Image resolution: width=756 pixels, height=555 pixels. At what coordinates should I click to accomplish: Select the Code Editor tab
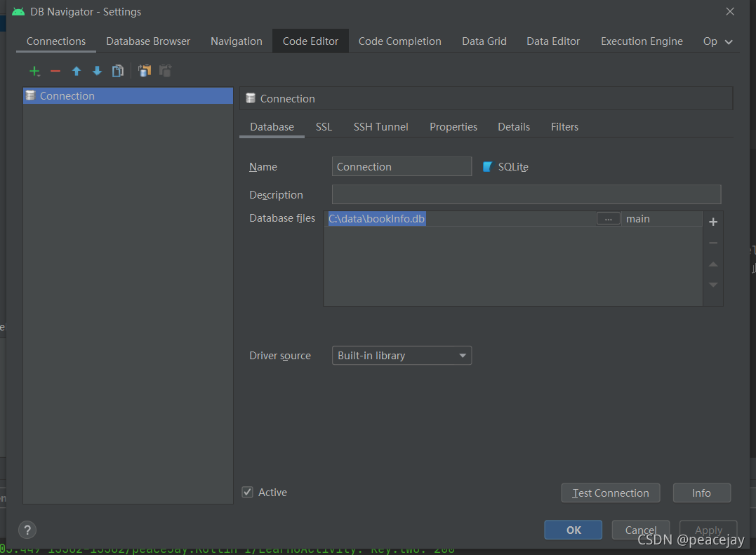tap(310, 41)
